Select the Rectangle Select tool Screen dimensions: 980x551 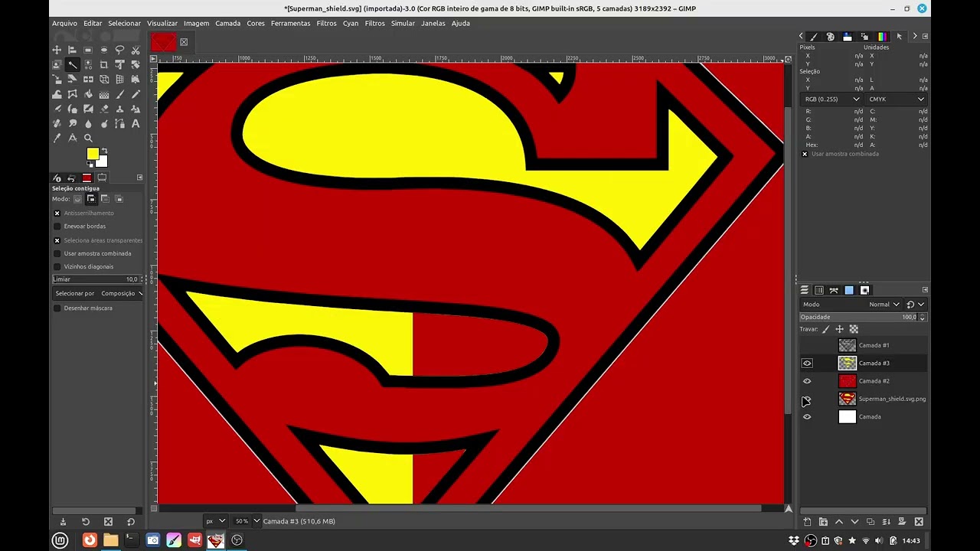tap(88, 50)
